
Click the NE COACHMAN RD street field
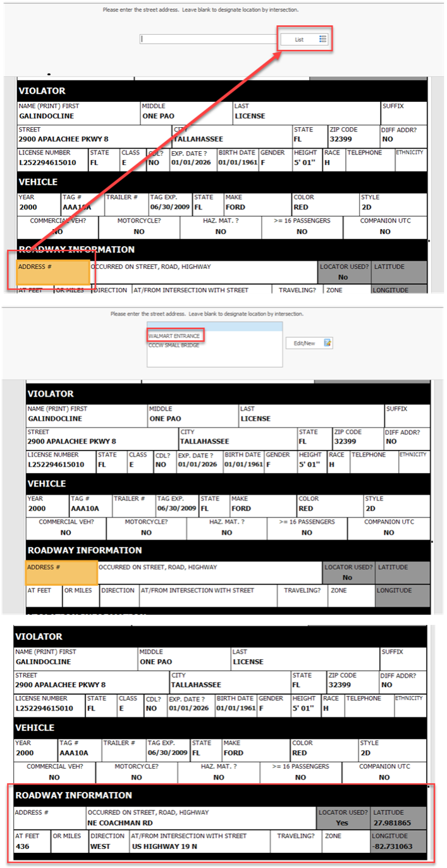tap(200, 817)
